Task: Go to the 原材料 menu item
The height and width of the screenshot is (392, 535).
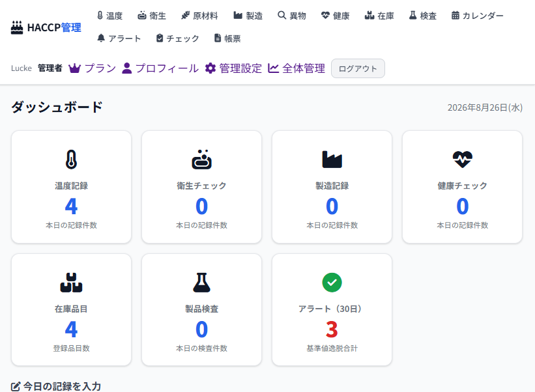Action: coord(199,16)
